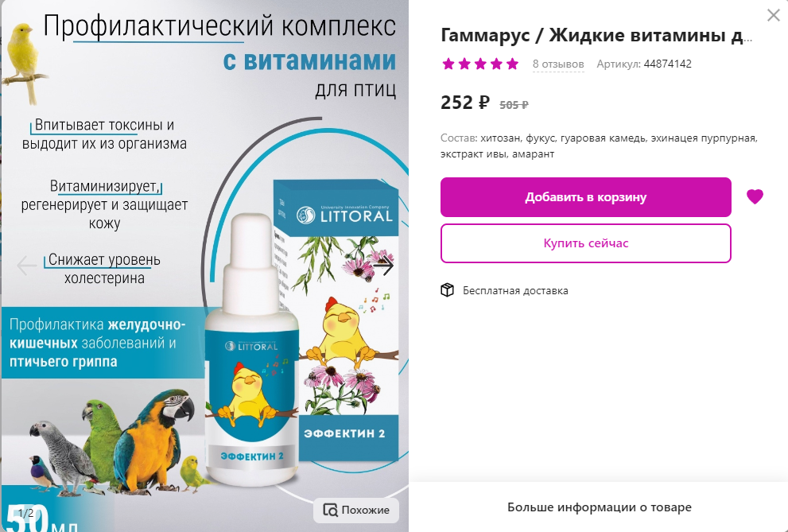Close the product quick view popup
Image resolution: width=788 pixels, height=532 pixels.
click(774, 15)
